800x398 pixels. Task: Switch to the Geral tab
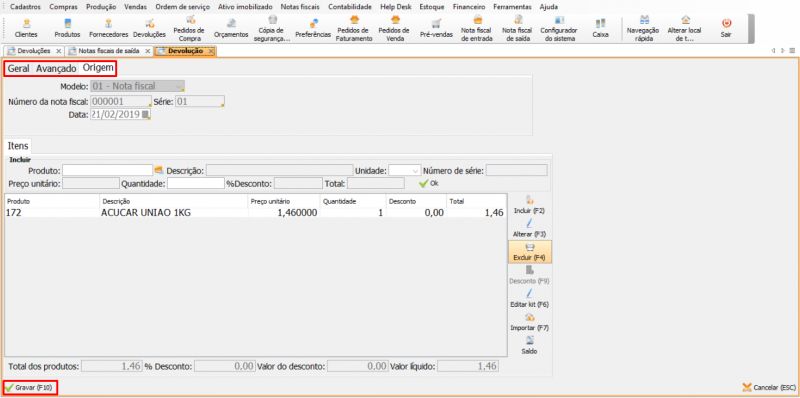[x=18, y=68]
